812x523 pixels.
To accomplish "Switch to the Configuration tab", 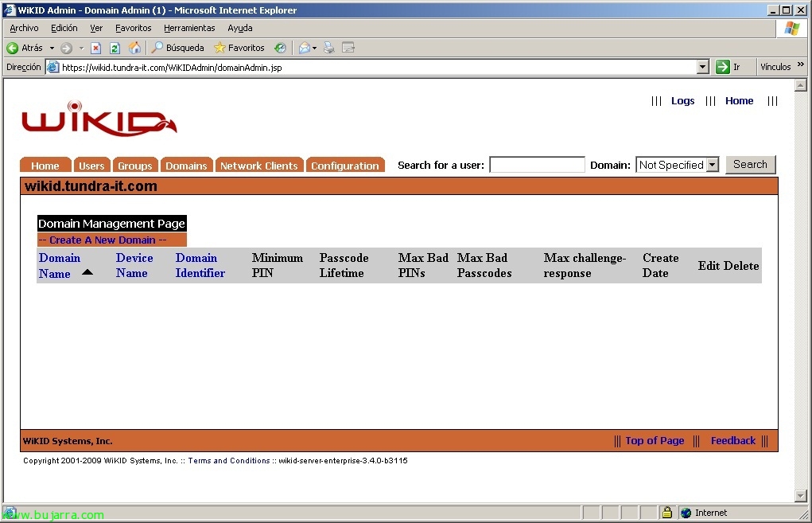I will [x=345, y=165].
